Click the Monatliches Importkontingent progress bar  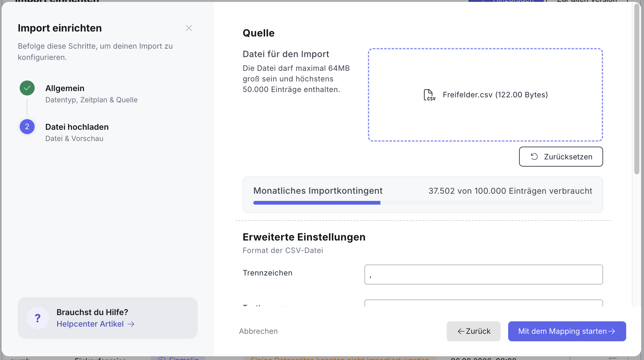click(x=423, y=203)
